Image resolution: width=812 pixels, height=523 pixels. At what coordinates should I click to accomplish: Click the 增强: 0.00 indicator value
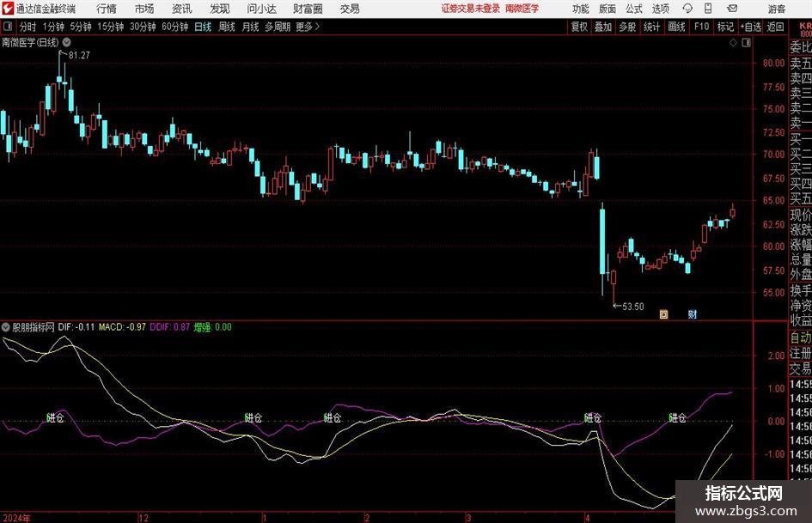213,327
